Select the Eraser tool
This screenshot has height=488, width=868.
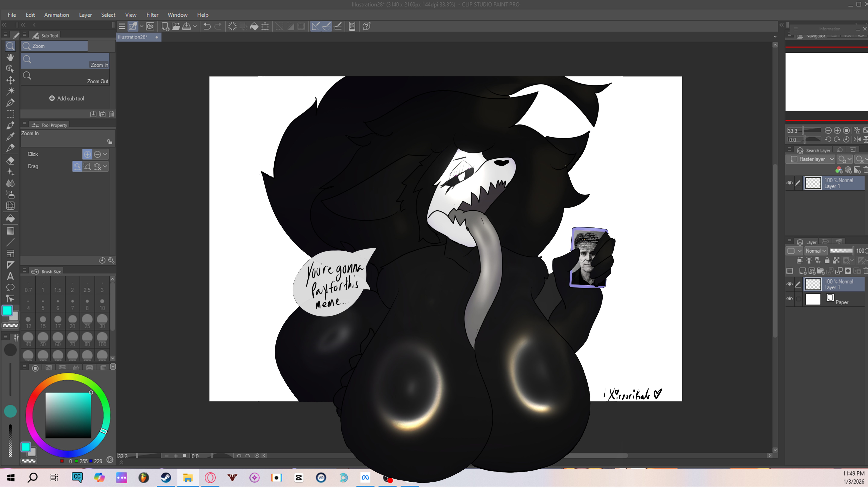pyautogui.click(x=10, y=161)
